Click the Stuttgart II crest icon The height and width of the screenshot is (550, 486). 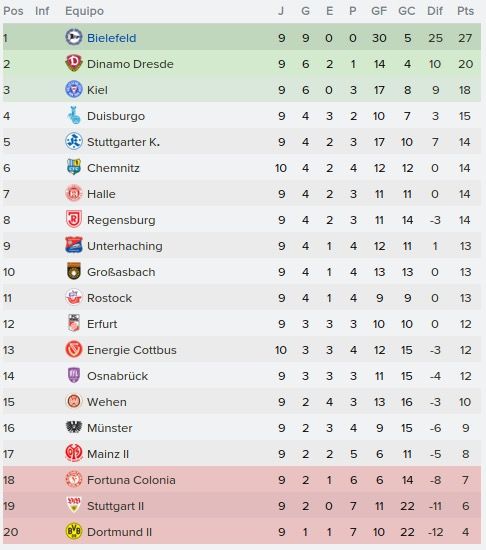(74, 505)
